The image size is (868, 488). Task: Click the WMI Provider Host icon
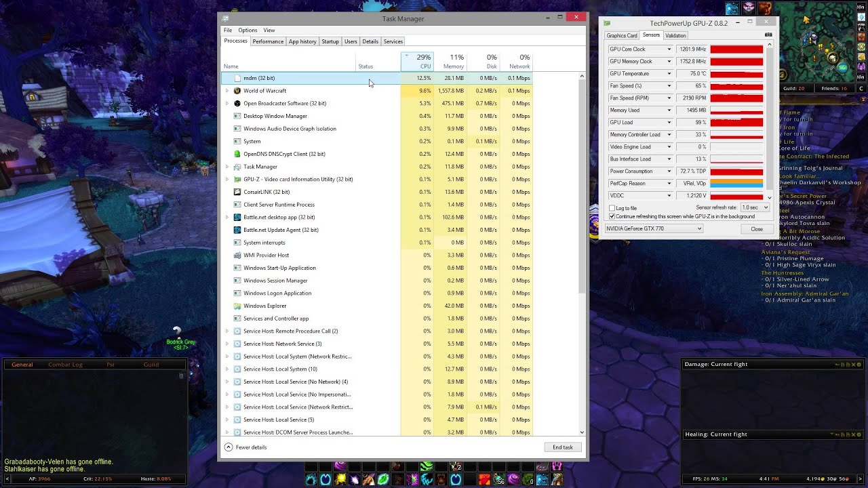[x=237, y=256]
